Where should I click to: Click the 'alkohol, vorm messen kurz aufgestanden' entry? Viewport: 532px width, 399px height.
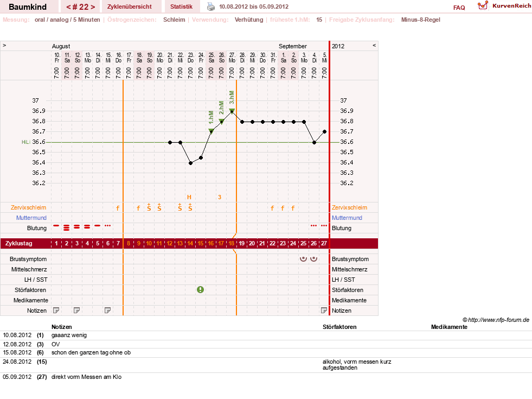[357, 365]
